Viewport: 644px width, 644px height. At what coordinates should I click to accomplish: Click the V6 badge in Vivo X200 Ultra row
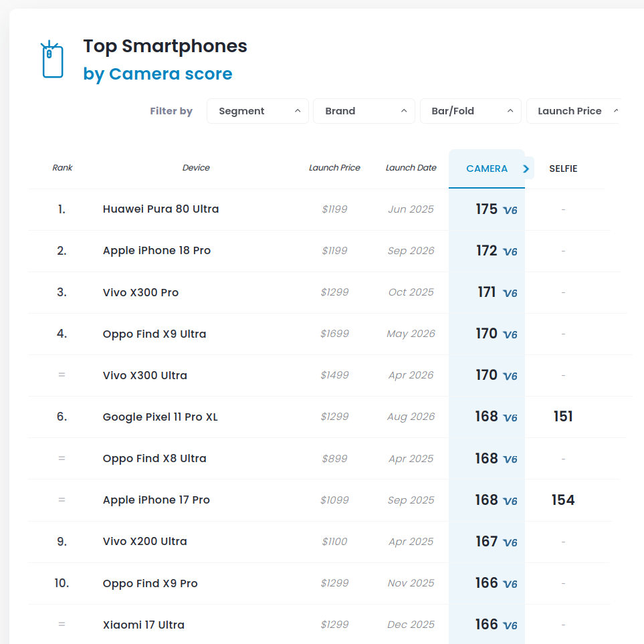pos(510,543)
